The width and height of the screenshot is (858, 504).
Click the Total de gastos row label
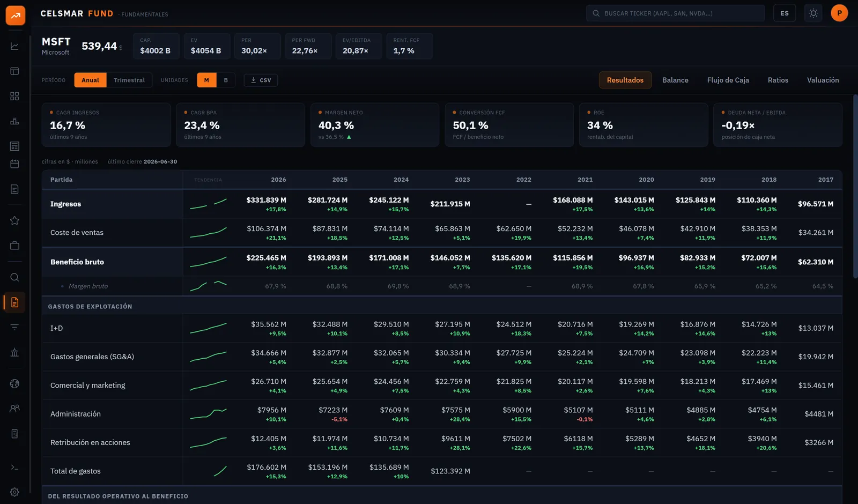coord(76,471)
